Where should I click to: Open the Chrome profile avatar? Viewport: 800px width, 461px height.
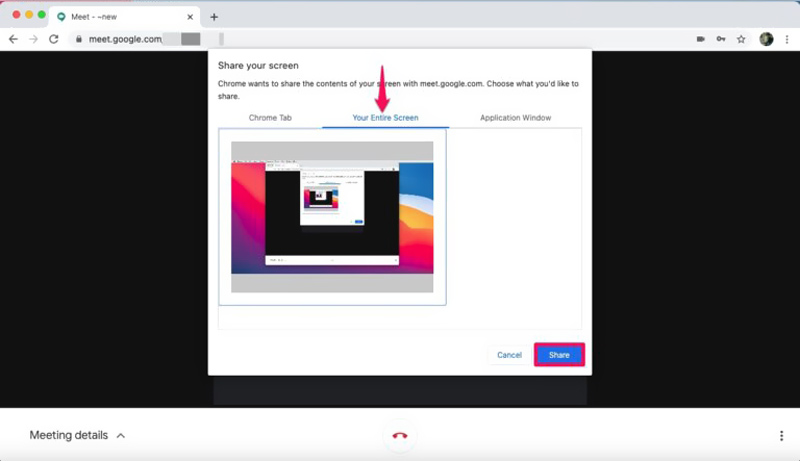766,39
